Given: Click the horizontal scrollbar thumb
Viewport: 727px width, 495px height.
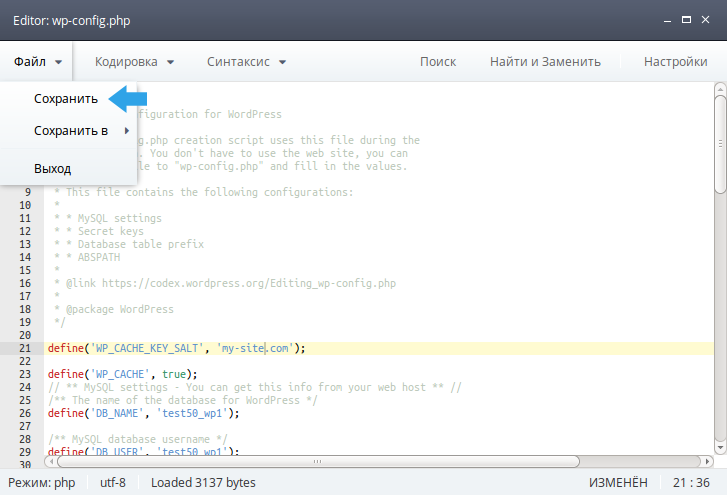Looking at the screenshot, I should click(318, 461).
